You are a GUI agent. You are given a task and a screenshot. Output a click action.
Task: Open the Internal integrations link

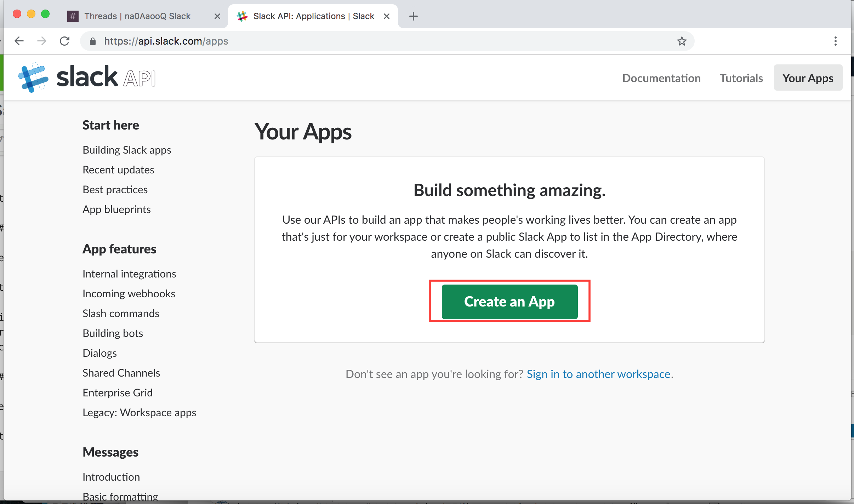tap(129, 274)
